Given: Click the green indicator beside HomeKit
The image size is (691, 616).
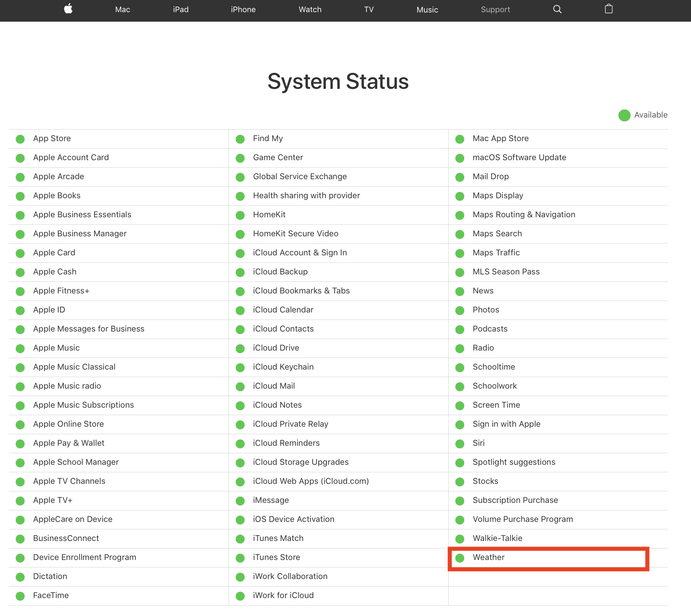Looking at the screenshot, I should pos(240,215).
